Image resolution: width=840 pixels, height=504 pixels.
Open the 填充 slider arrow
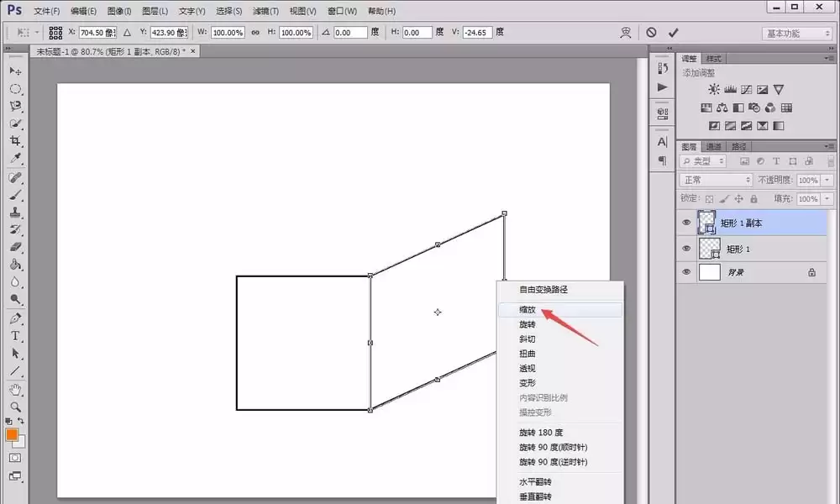[827, 199]
